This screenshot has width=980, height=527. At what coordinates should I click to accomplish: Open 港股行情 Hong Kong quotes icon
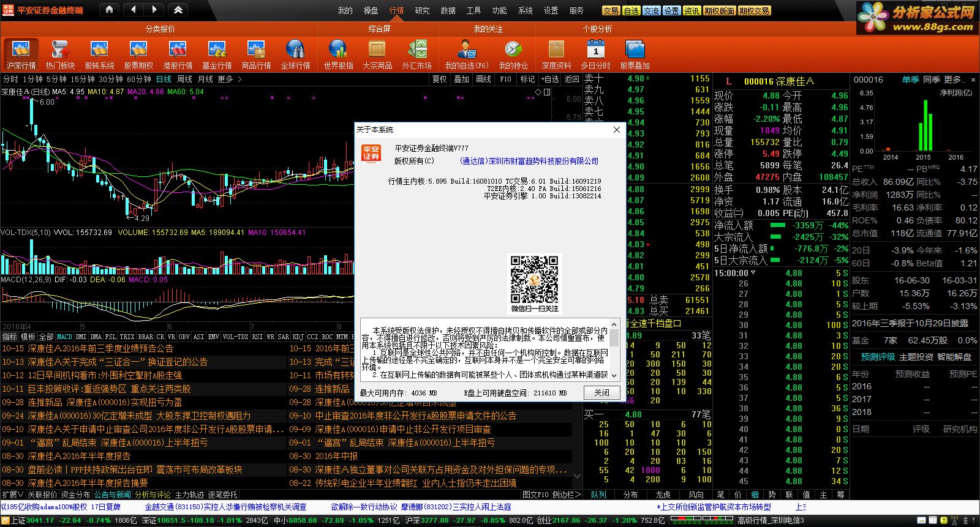pos(178,54)
